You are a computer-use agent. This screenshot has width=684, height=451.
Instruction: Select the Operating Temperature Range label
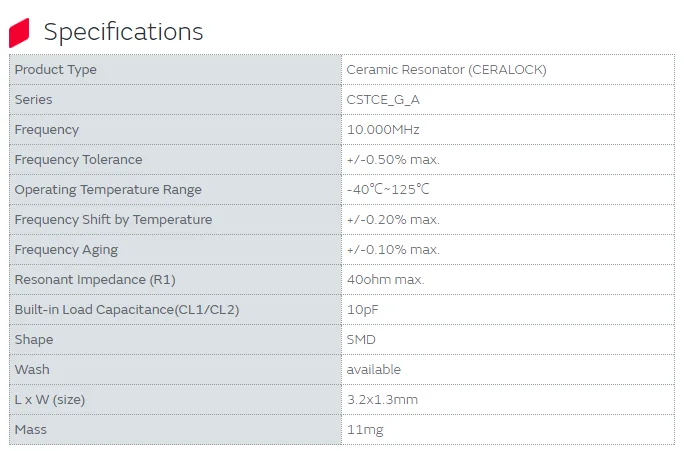108,190
